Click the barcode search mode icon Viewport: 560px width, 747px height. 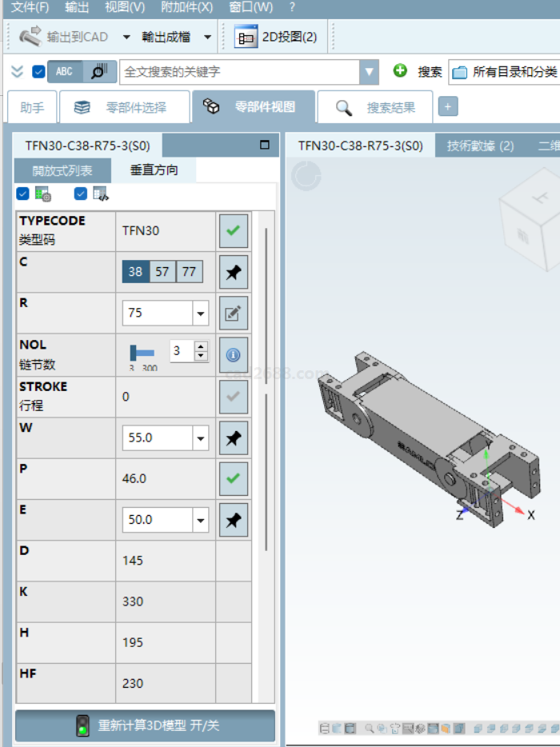tap(99, 71)
